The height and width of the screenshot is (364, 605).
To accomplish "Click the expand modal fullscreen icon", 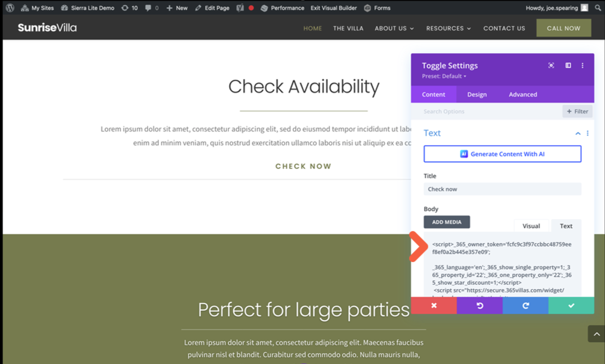I will (x=551, y=65).
